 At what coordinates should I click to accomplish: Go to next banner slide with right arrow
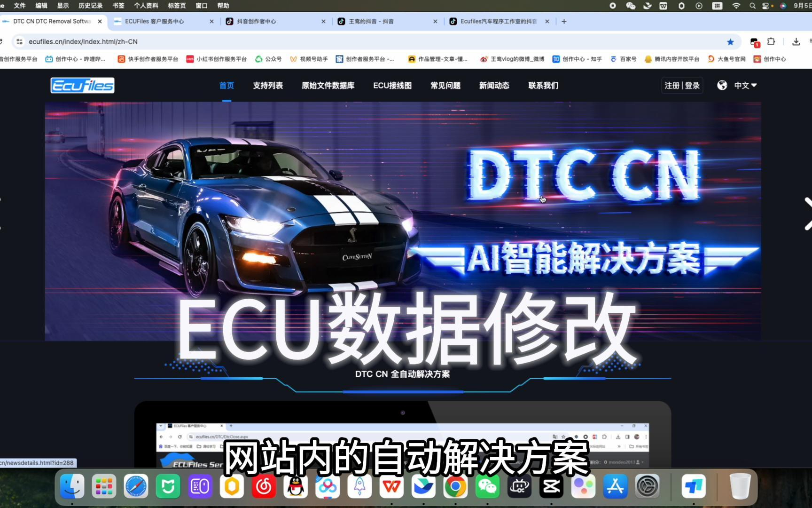coord(807,214)
